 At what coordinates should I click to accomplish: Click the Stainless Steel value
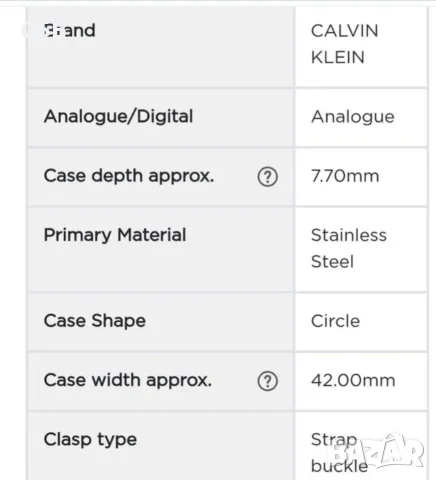pyautogui.click(x=349, y=248)
